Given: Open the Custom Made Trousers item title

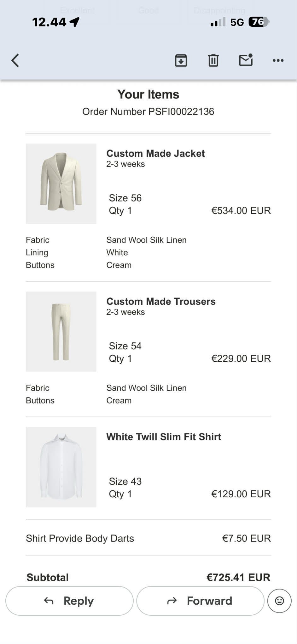Looking at the screenshot, I should (x=161, y=301).
